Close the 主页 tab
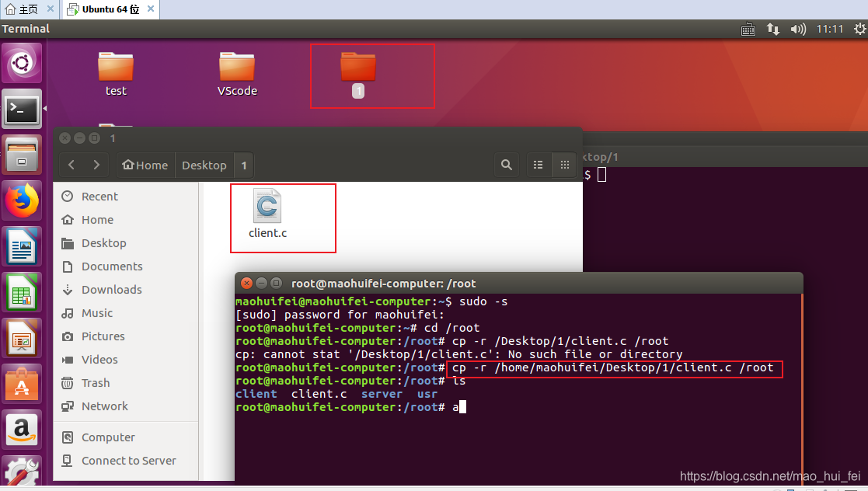 tap(51, 9)
